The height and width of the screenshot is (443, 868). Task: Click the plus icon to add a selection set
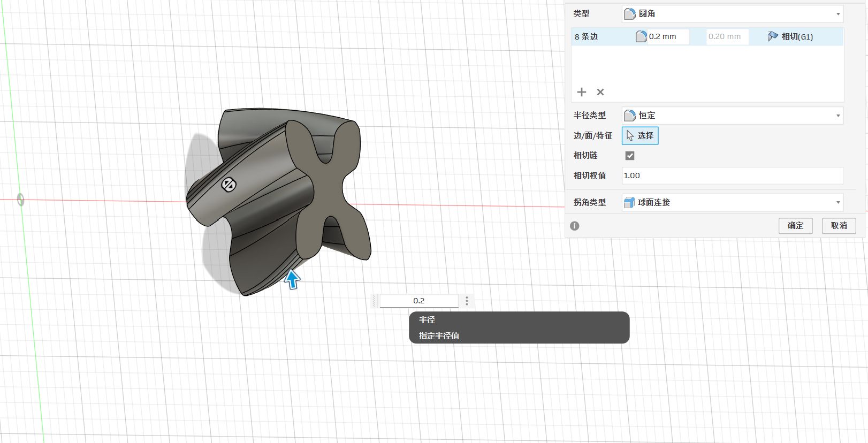click(x=582, y=92)
